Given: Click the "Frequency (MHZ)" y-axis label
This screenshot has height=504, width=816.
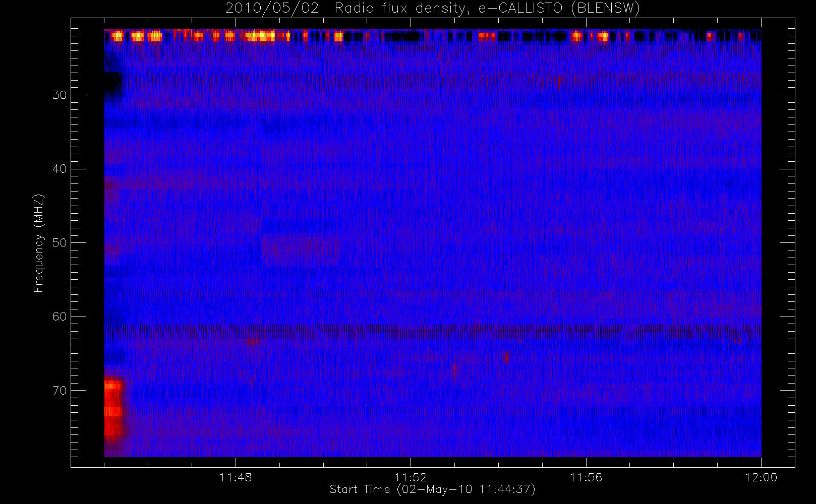Looking at the screenshot, I should pyautogui.click(x=39, y=243).
